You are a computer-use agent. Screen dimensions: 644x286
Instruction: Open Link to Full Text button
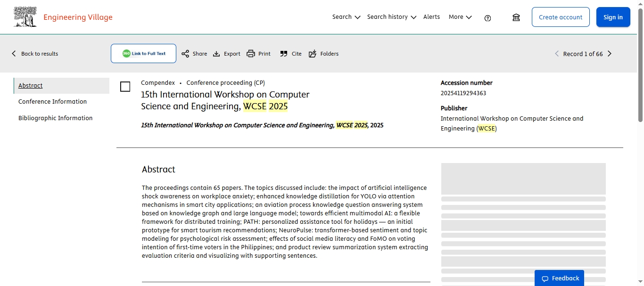143,54
